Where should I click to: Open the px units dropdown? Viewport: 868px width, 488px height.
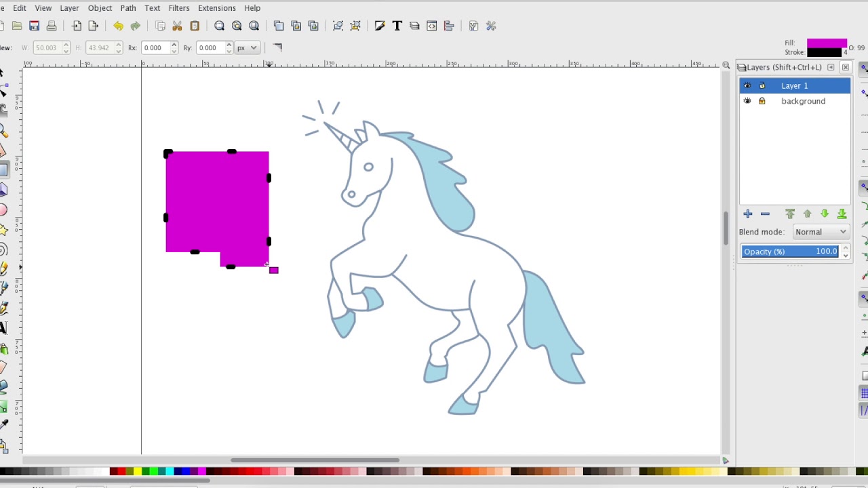pyautogui.click(x=246, y=47)
